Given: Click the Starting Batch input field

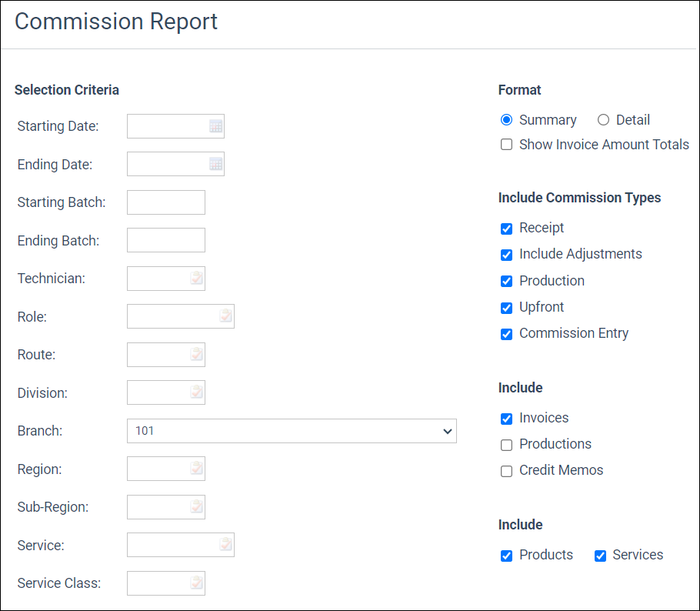Looking at the screenshot, I should click(x=166, y=202).
